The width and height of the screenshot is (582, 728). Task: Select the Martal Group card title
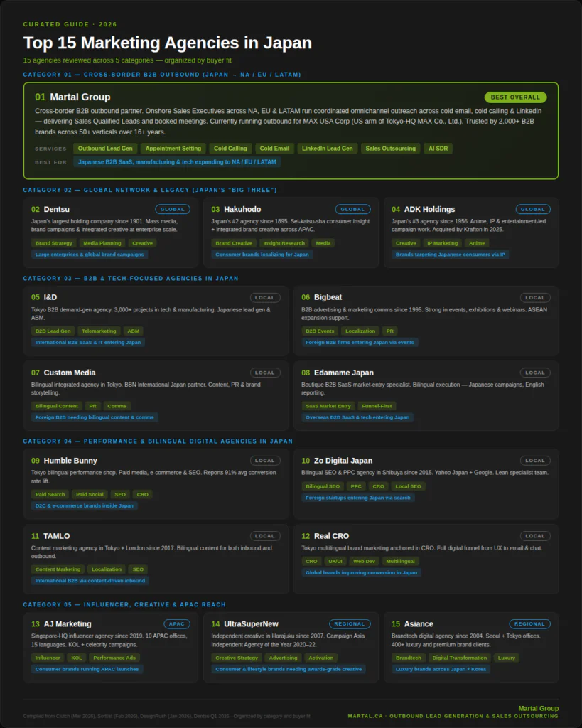pyautogui.click(x=80, y=97)
